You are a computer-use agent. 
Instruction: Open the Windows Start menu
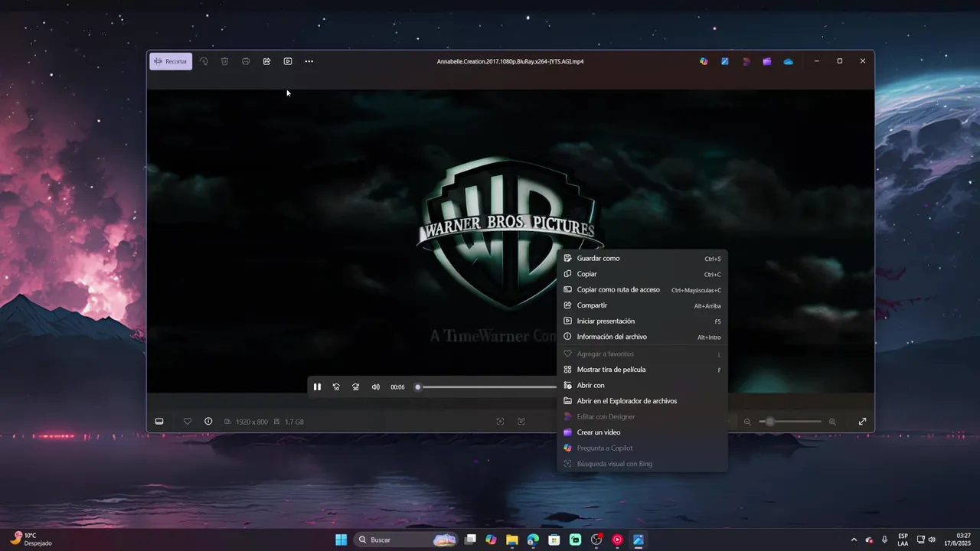[341, 540]
